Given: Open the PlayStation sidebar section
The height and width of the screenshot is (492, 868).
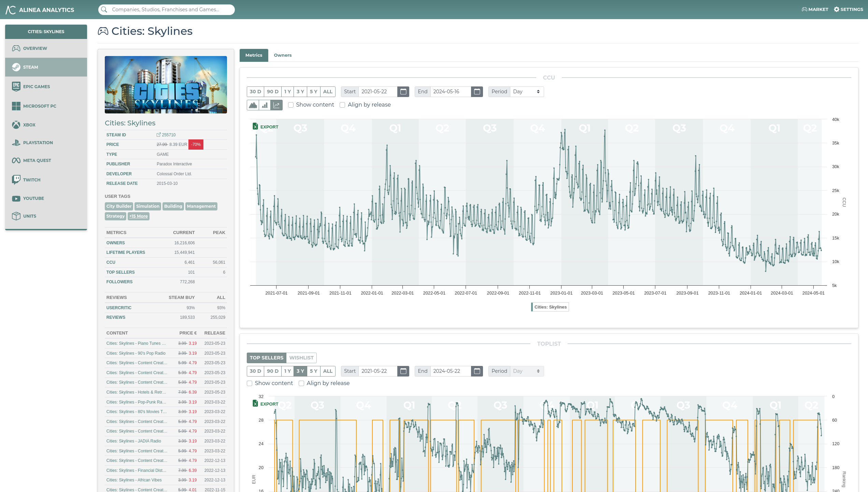Looking at the screenshot, I should point(46,142).
